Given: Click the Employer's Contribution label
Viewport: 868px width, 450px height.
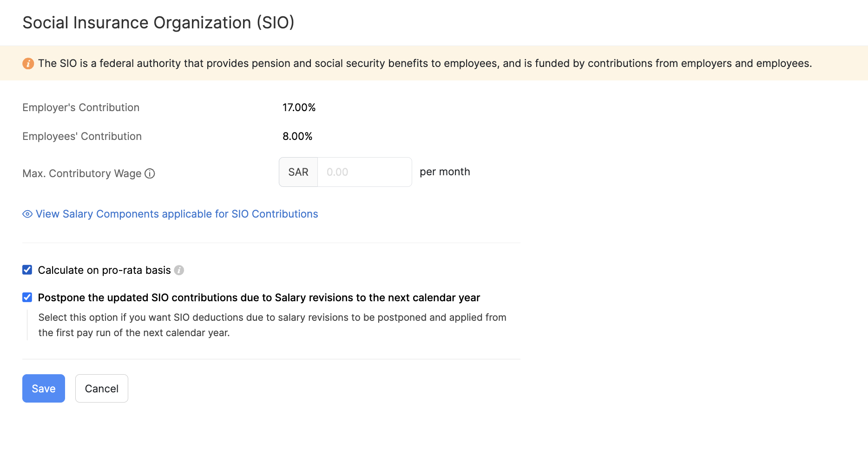Looking at the screenshot, I should point(81,107).
